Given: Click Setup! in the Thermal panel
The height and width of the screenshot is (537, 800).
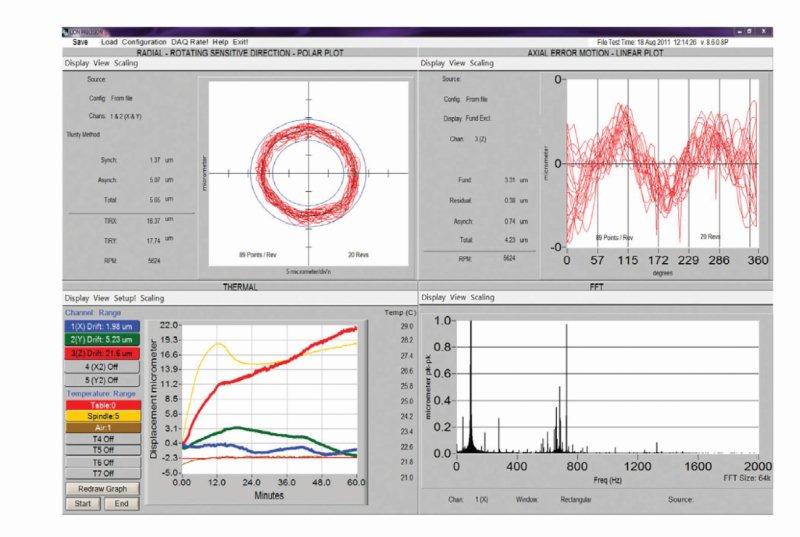Looking at the screenshot, I should pos(125,297).
